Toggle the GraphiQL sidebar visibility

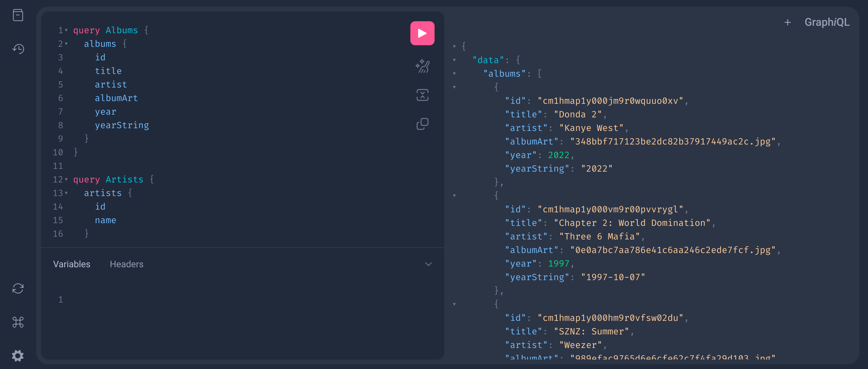(17, 15)
